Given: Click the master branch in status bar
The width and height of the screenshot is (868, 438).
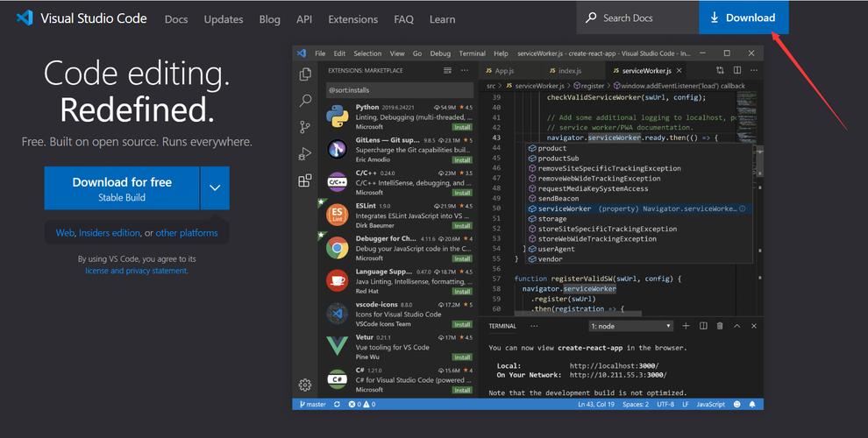Looking at the screenshot, I should pos(313,404).
